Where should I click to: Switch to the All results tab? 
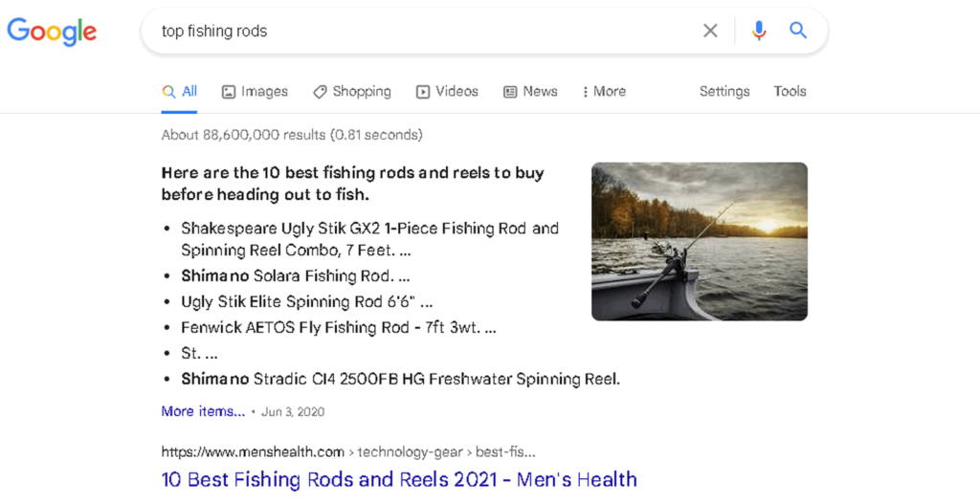tap(180, 92)
